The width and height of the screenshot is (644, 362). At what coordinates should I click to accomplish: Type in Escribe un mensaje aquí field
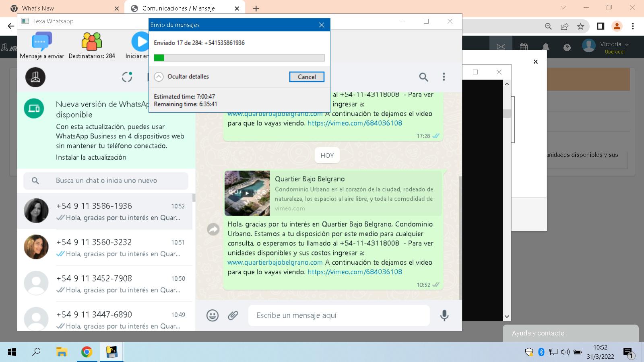(339, 315)
